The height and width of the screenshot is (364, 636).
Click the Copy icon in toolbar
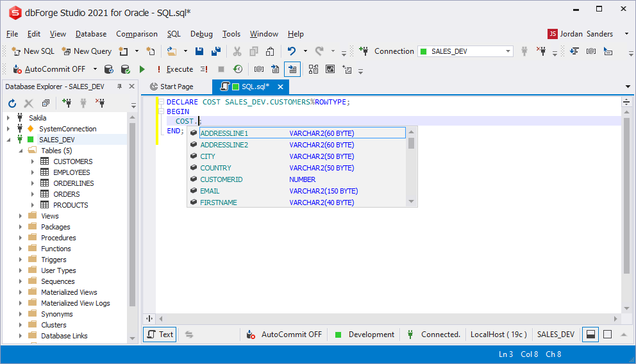[254, 51]
